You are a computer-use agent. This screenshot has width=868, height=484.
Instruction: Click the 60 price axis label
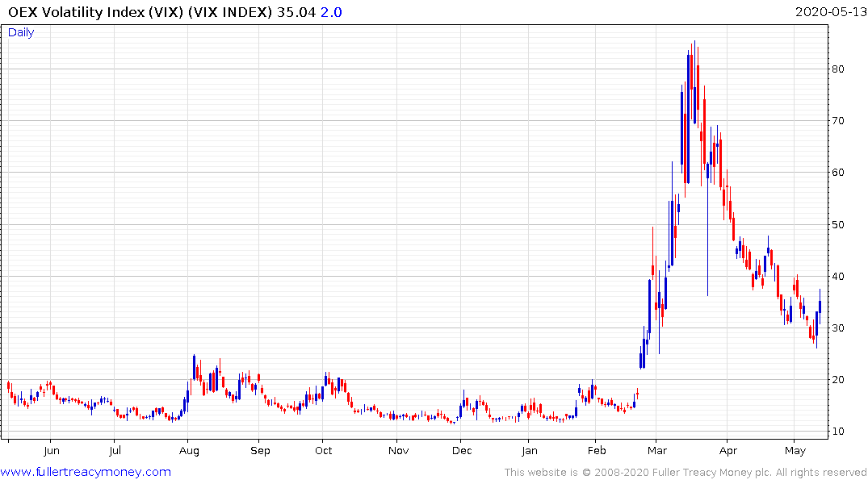(838, 173)
